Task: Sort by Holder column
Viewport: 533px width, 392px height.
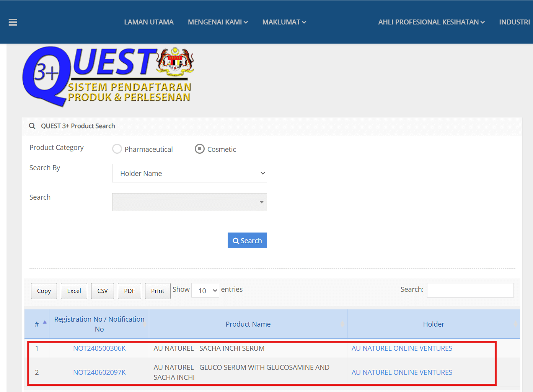Action: click(x=434, y=324)
